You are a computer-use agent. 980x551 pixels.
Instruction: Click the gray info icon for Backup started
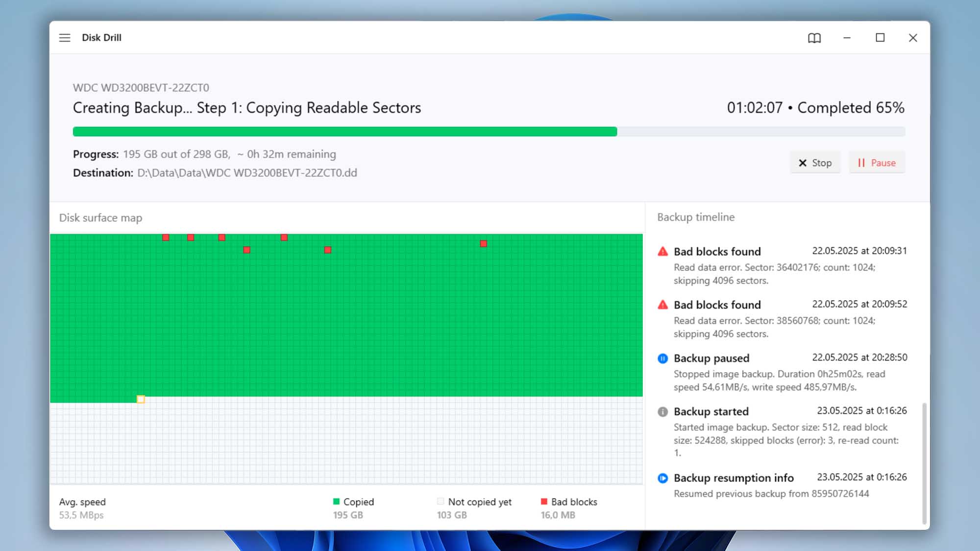coord(662,412)
